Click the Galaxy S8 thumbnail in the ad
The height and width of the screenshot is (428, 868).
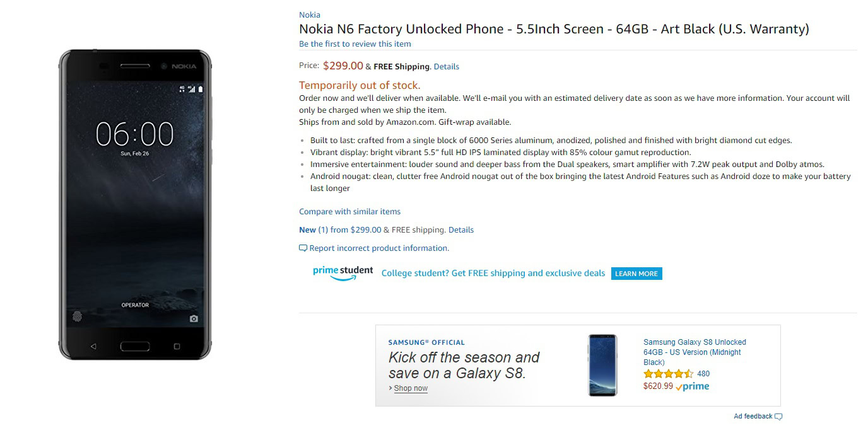pyautogui.click(x=602, y=365)
